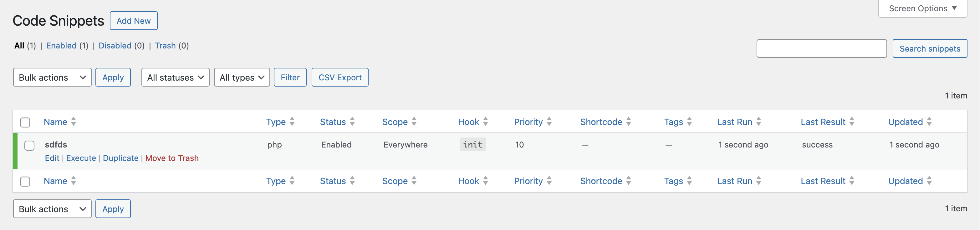Open the All statuses filter dropdown
The width and height of the screenshot is (980, 230).
pos(175,77)
